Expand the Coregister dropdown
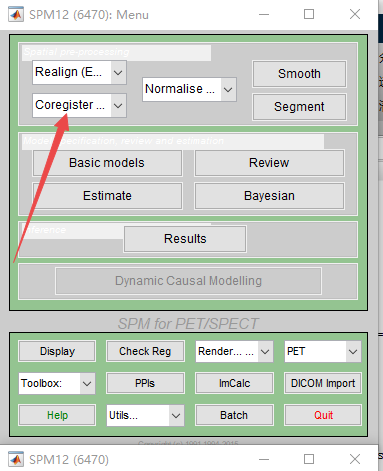 tap(79, 105)
